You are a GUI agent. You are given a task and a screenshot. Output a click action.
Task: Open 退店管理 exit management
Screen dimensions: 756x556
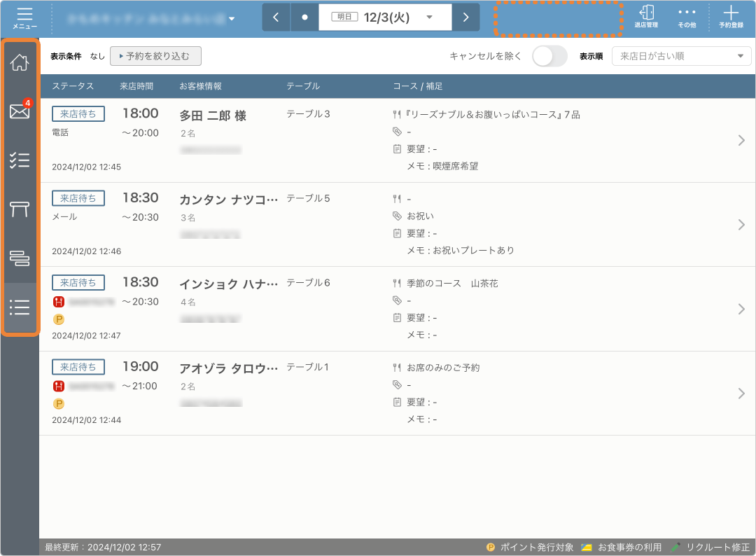646,17
